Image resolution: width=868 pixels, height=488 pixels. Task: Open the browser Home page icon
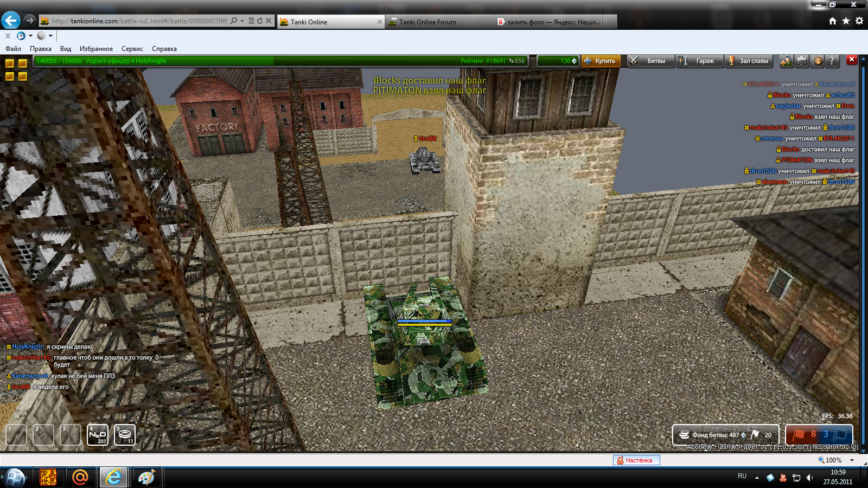pos(833,21)
